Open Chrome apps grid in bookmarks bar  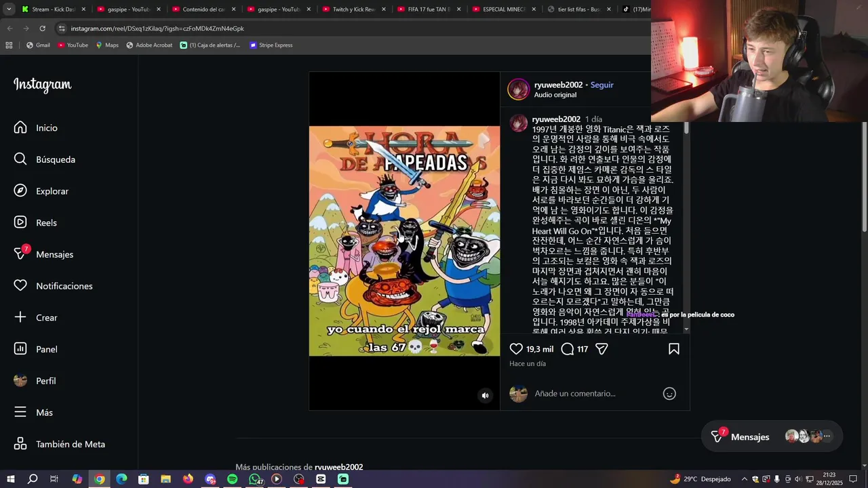9,45
